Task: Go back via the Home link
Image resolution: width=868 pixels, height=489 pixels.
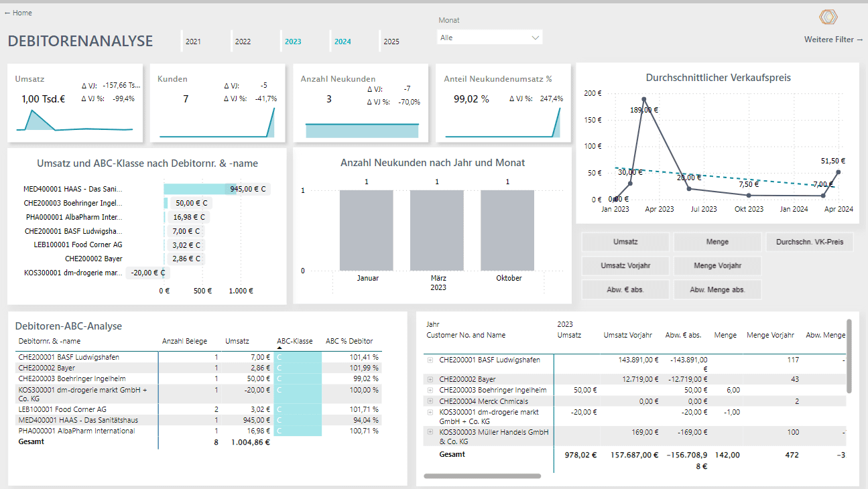Action: 18,13
